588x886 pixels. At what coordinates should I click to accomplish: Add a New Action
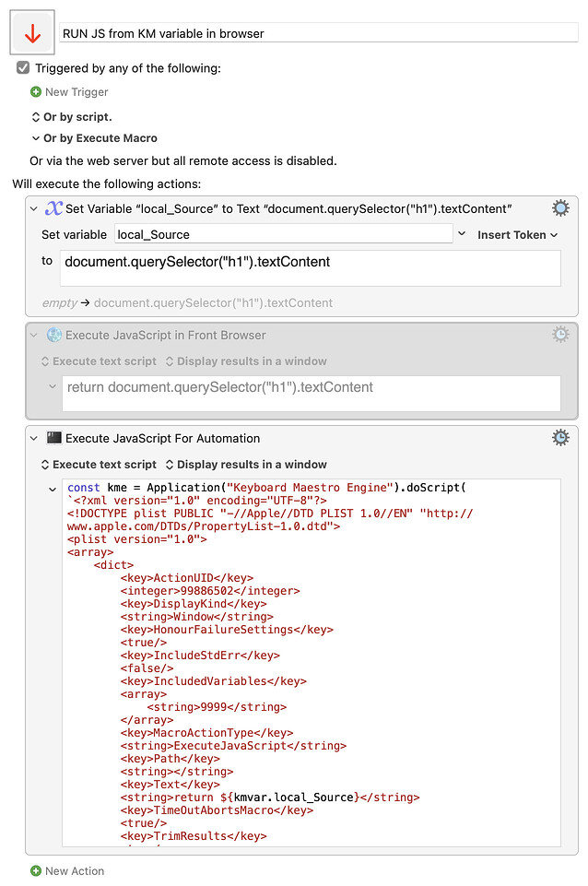75,870
